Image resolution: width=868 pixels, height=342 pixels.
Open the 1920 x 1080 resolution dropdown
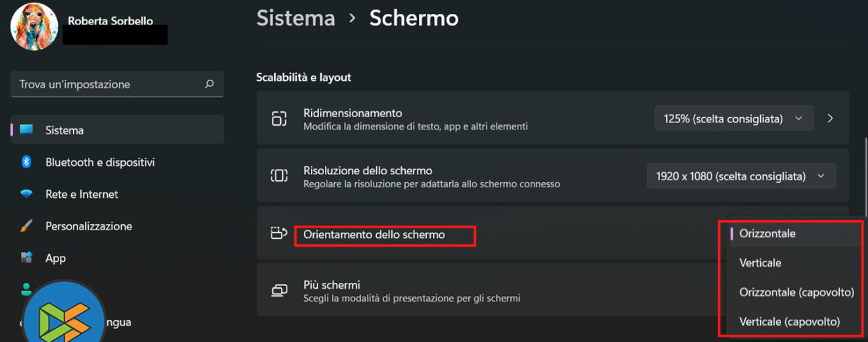[741, 176]
